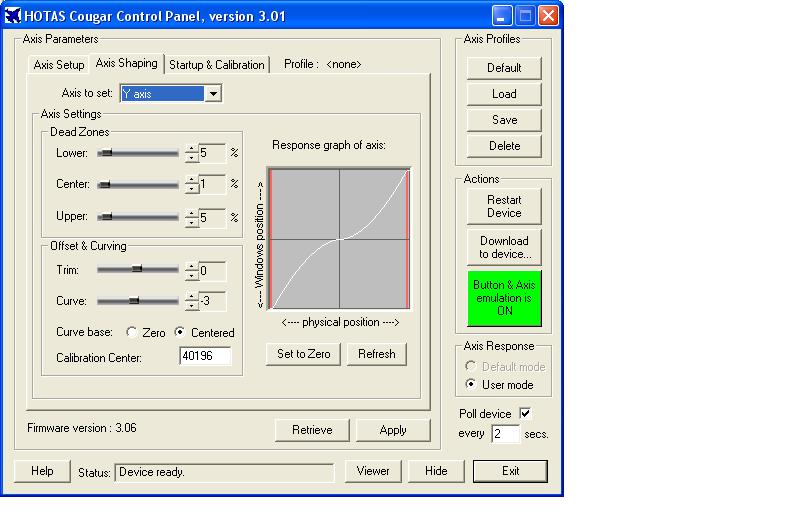Select the Zero curve base radio button

(132, 332)
